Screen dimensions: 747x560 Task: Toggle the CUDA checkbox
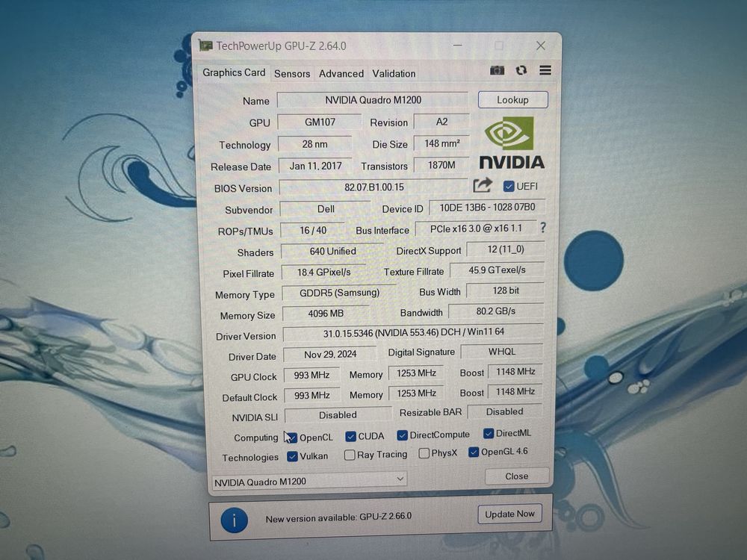pos(350,436)
